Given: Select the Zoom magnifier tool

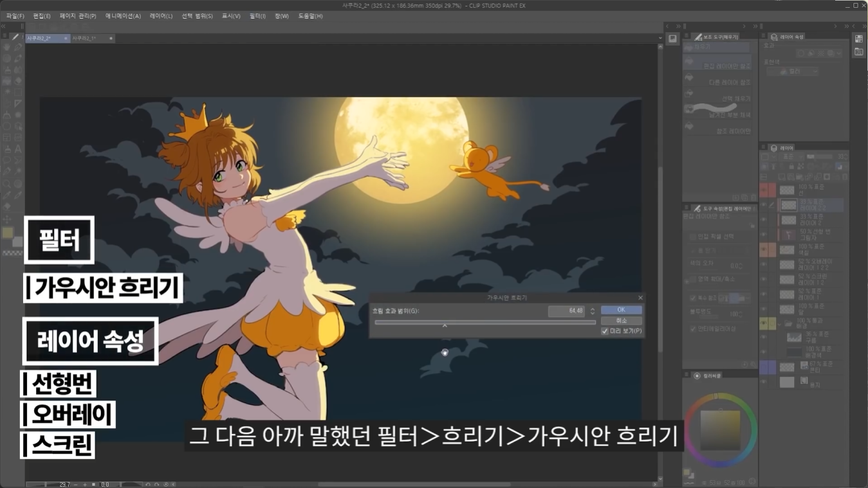Looking at the screenshot, I should click(6, 184).
